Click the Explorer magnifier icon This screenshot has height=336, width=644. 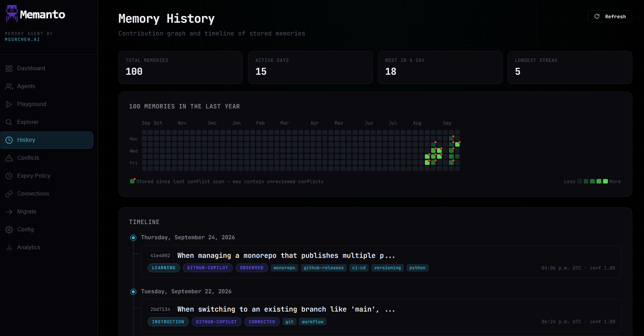point(9,122)
